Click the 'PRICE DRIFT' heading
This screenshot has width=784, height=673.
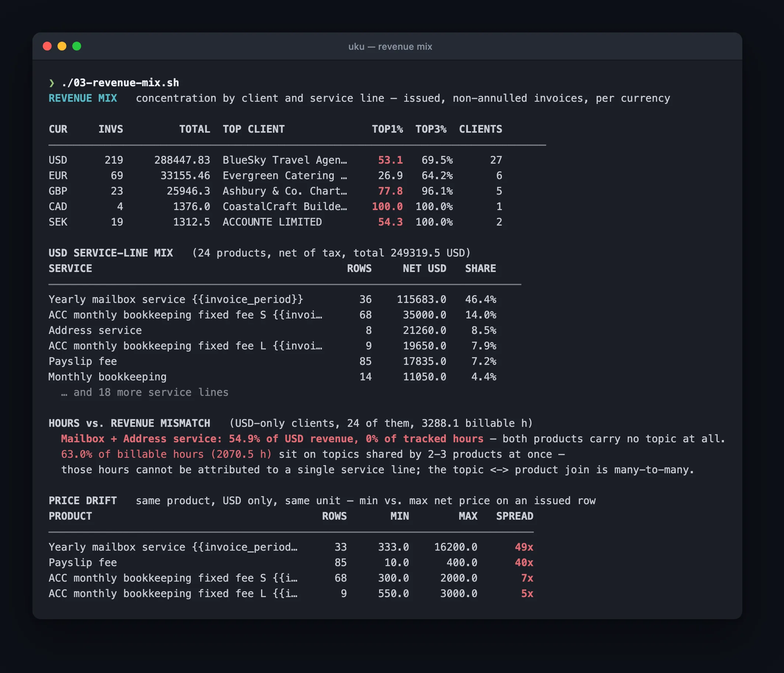83,501
